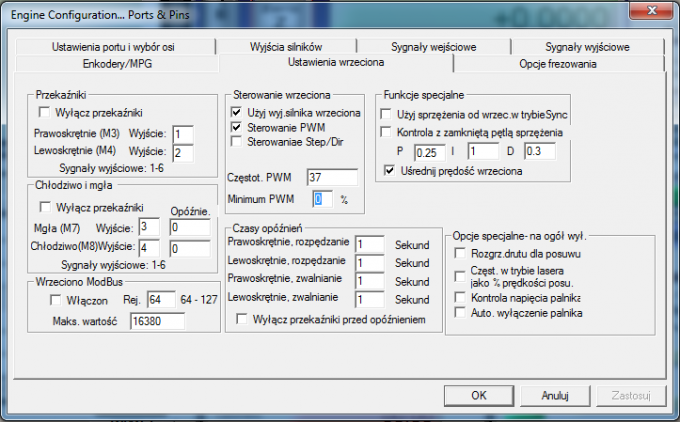Click the PID D value field

coord(538,151)
